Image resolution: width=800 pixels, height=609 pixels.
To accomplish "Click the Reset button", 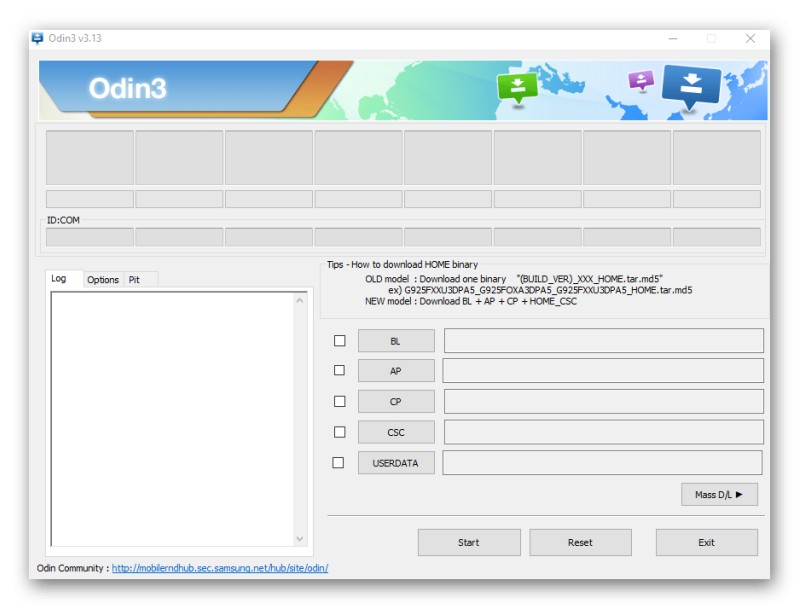I will click(x=581, y=542).
